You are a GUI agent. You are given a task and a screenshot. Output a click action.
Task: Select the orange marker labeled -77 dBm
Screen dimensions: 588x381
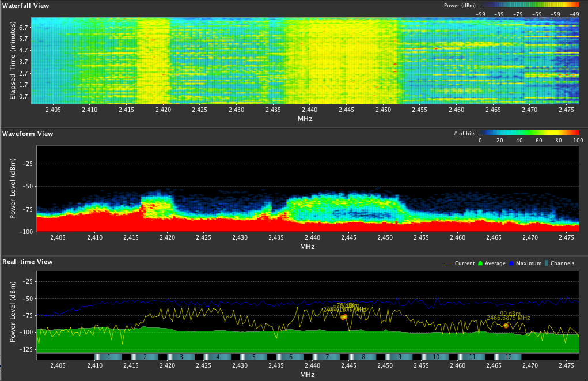pos(344,317)
